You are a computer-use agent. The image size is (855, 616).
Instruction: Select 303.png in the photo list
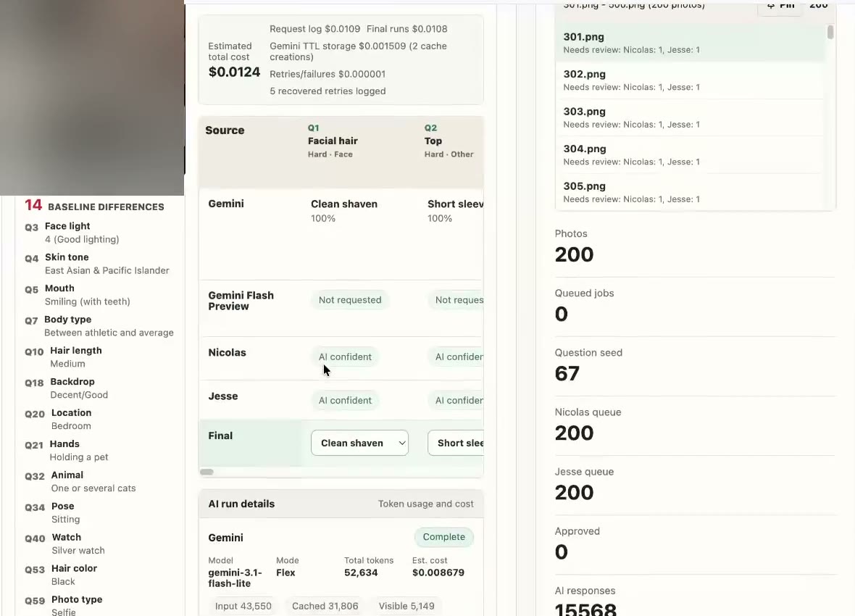point(690,117)
